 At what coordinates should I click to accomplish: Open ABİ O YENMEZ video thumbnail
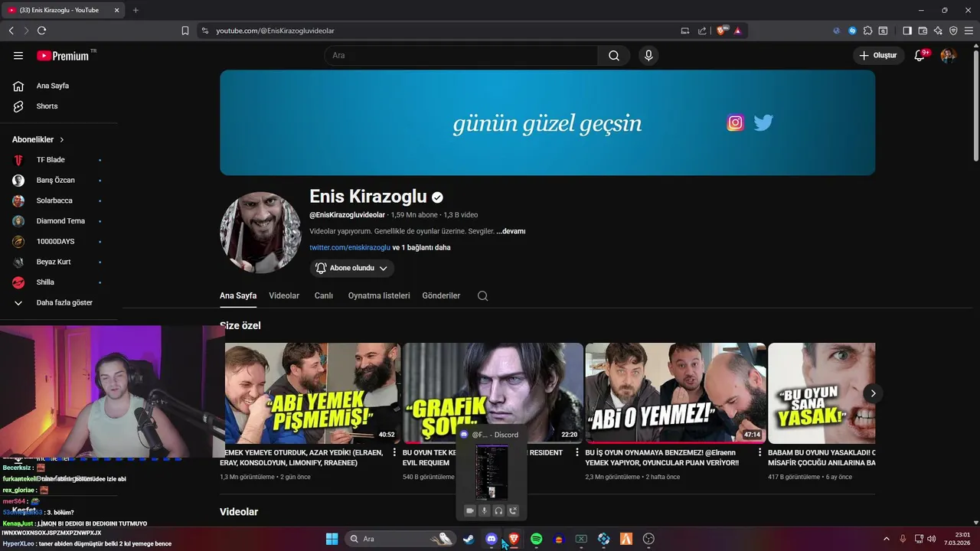(x=675, y=393)
